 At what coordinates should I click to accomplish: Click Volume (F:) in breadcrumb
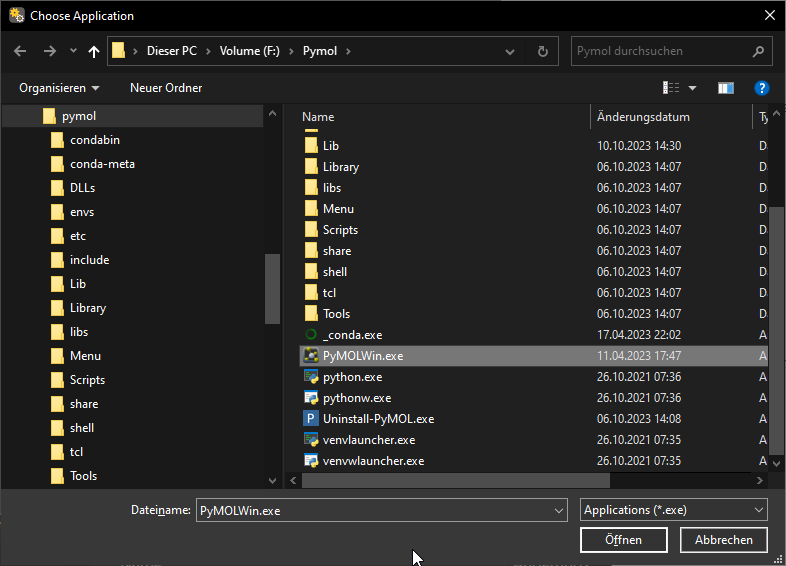coord(250,51)
